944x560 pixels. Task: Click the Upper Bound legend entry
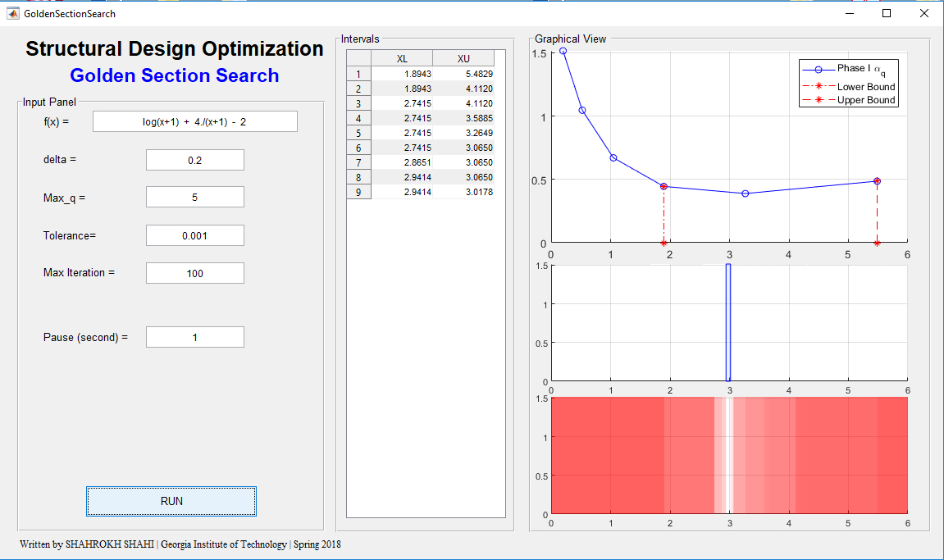(849, 100)
